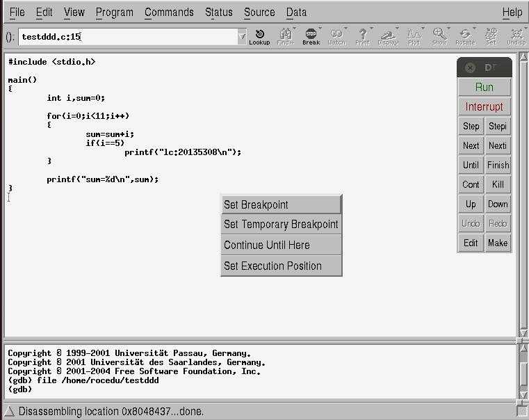Click the Edit button in command tool
This screenshot has height=420, width=529.
tap(471, 243)
